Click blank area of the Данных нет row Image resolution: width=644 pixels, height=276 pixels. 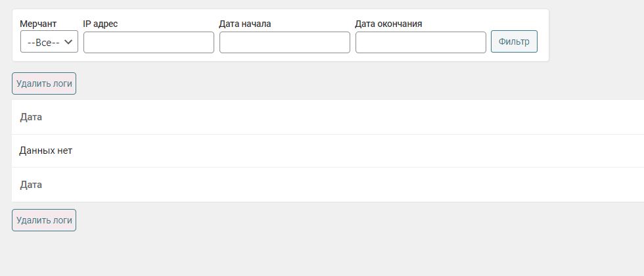click(329, 150)
